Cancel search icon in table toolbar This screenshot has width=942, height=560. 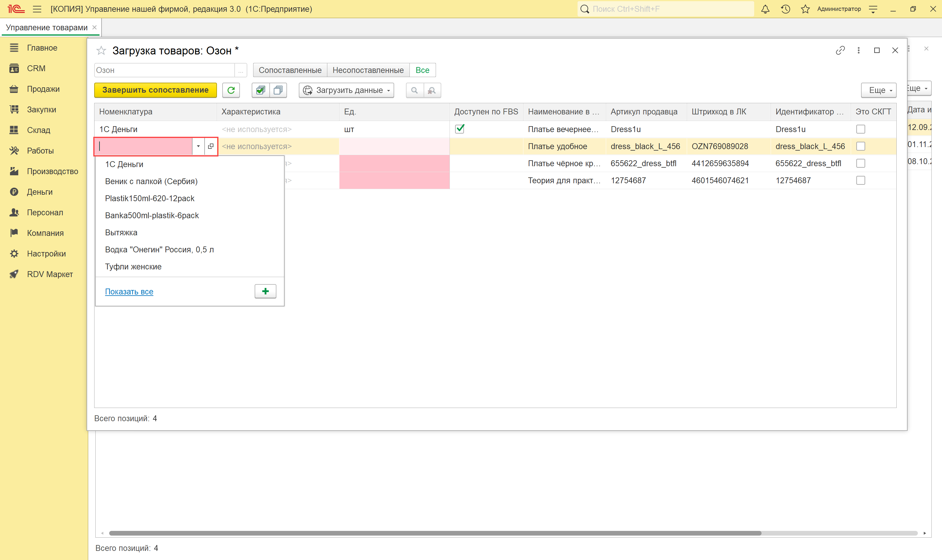point(432,90)
